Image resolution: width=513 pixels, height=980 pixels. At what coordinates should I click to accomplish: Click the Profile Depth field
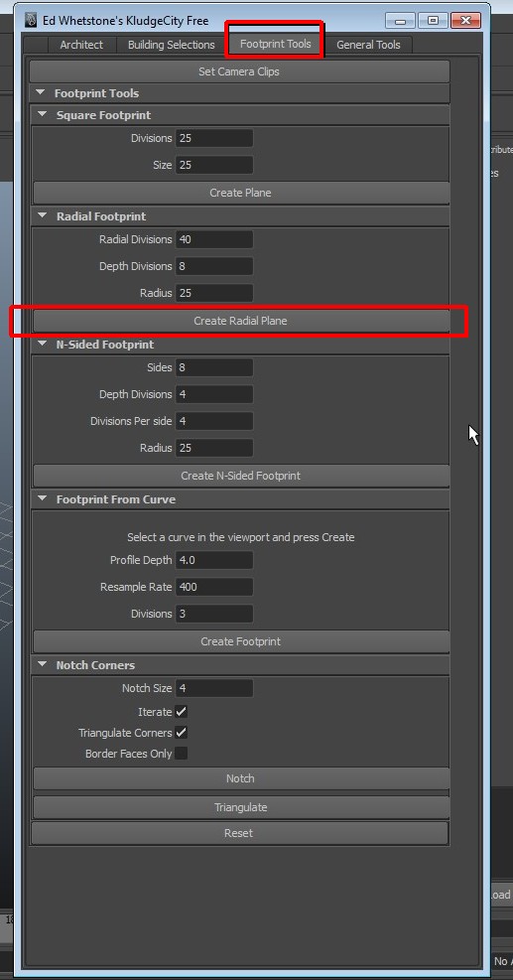tap(214, 560)
